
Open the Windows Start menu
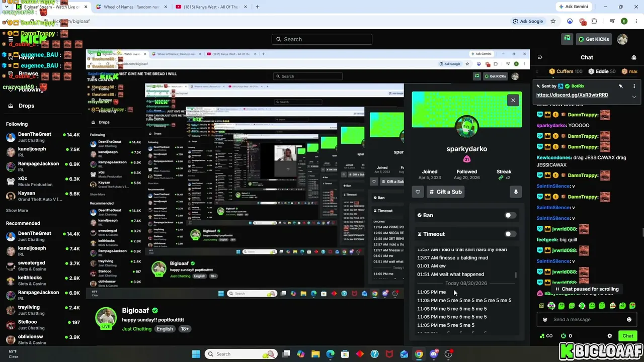(x=196, y=354)
